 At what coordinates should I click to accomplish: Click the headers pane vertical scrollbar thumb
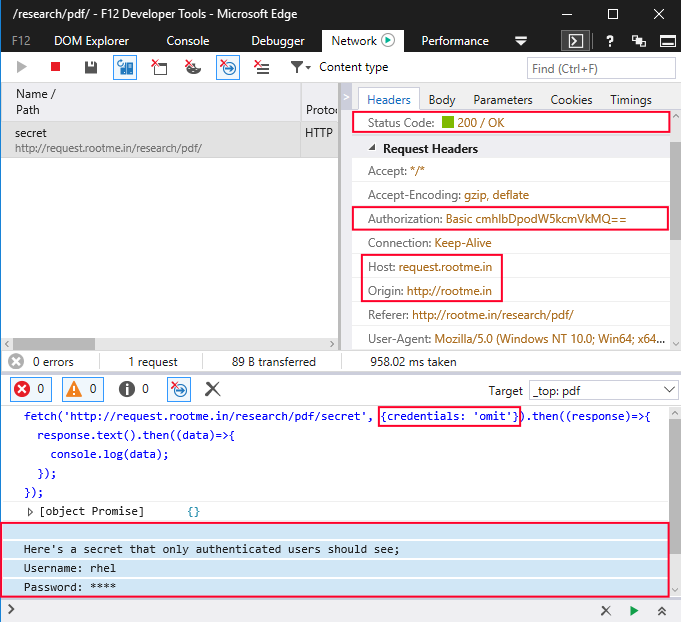click(675, 190)
